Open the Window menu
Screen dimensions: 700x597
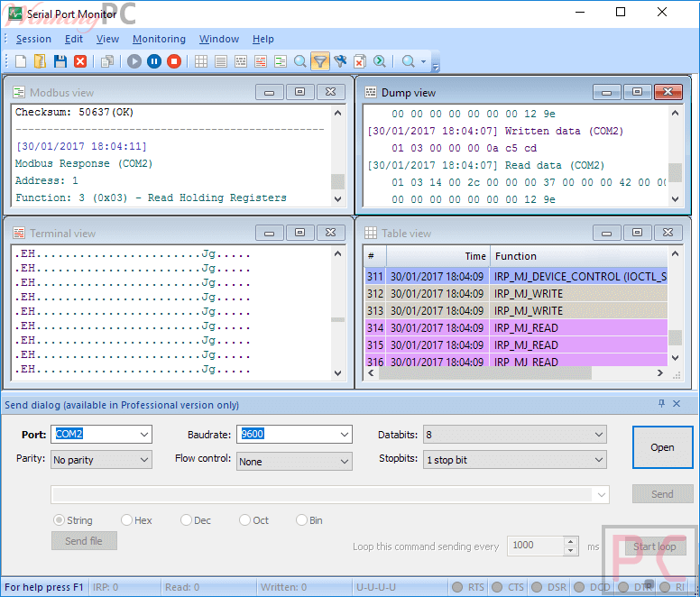(x=218, y=40)
